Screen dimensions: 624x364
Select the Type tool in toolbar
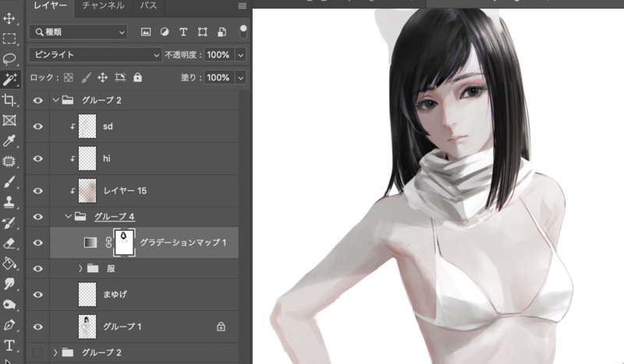coord(9,345)
